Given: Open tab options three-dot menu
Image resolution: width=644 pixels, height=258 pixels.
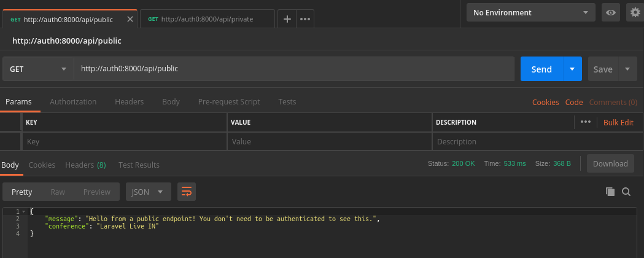Looking at the screenshot, I should coord(305,19).
